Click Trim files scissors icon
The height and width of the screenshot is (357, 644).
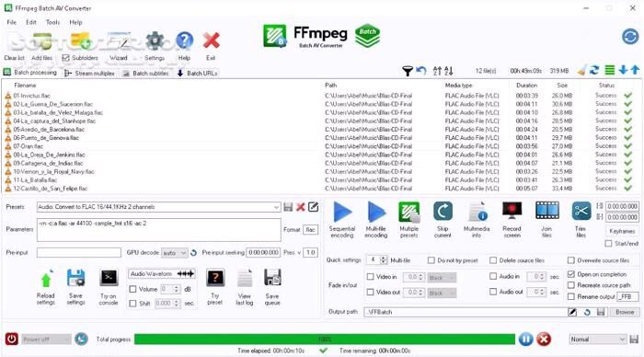581,212
